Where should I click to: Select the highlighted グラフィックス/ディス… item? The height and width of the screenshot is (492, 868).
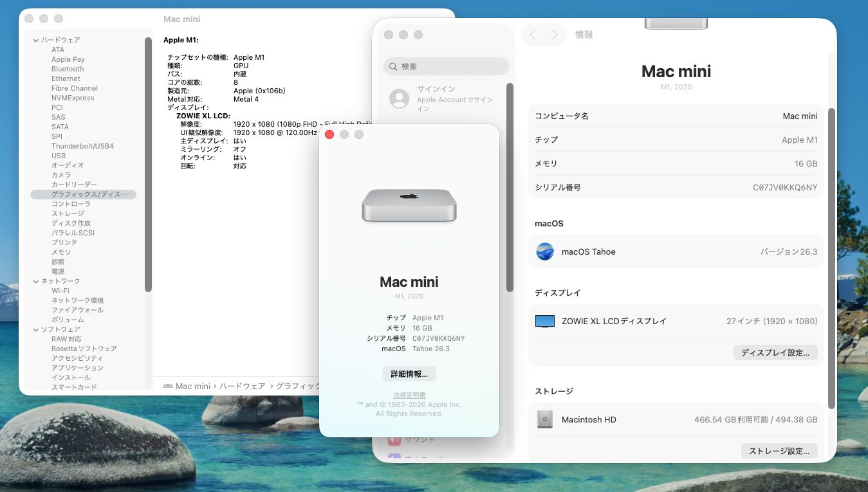coord(83,194)
